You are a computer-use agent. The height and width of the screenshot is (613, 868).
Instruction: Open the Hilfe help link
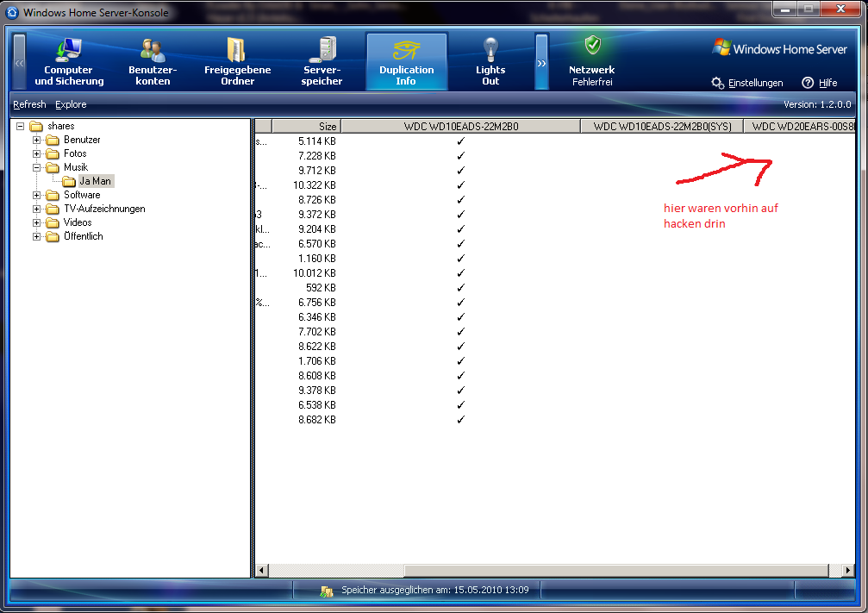pyautogui.click(x=828, y=83)
